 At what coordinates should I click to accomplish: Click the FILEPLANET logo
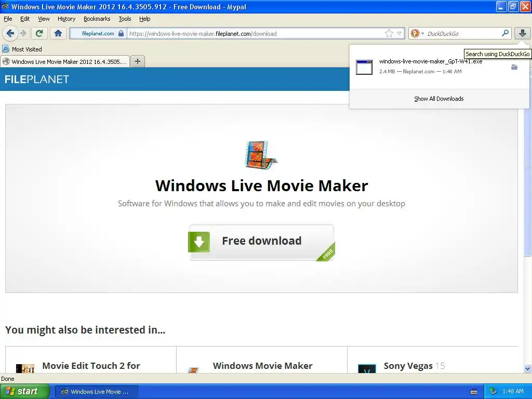coord(37,79)
